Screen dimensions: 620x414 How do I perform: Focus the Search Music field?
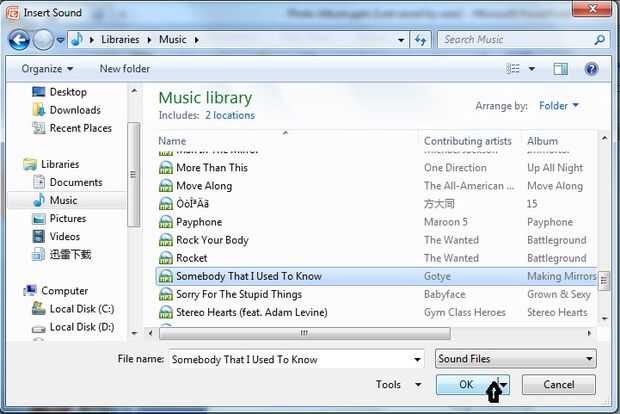[x=516, y=40]
